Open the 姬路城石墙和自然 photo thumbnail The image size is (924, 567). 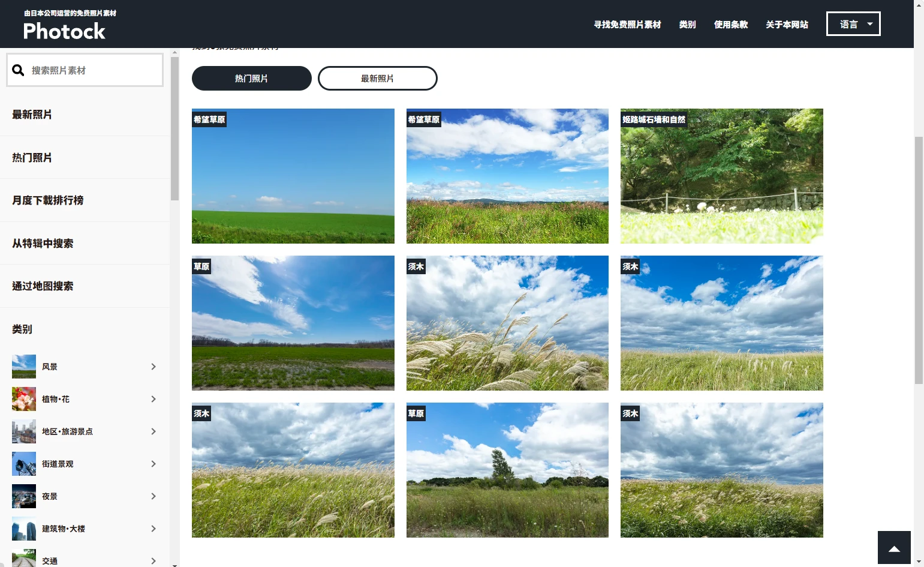(x=721, y=176)
